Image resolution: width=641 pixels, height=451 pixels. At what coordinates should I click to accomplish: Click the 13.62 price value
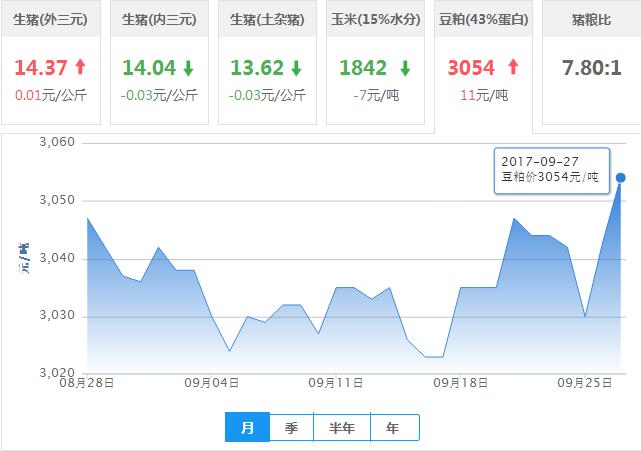pos(257,68)
